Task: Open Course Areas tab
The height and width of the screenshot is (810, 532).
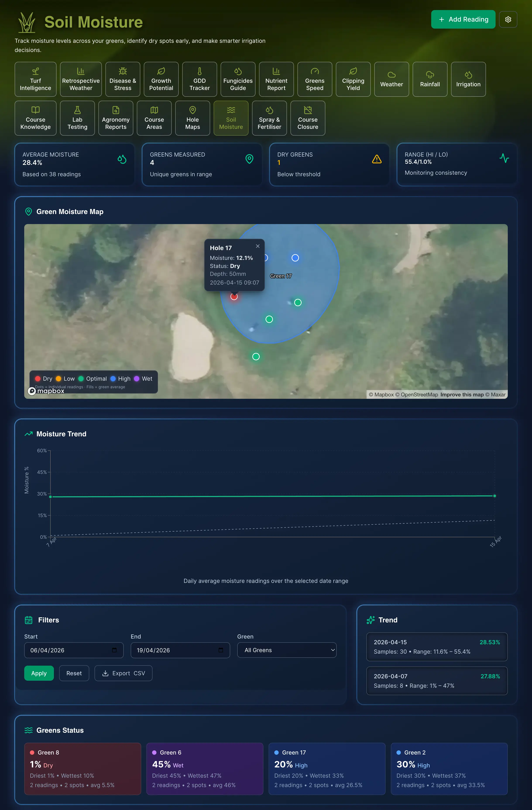Action: coord(154,118)
